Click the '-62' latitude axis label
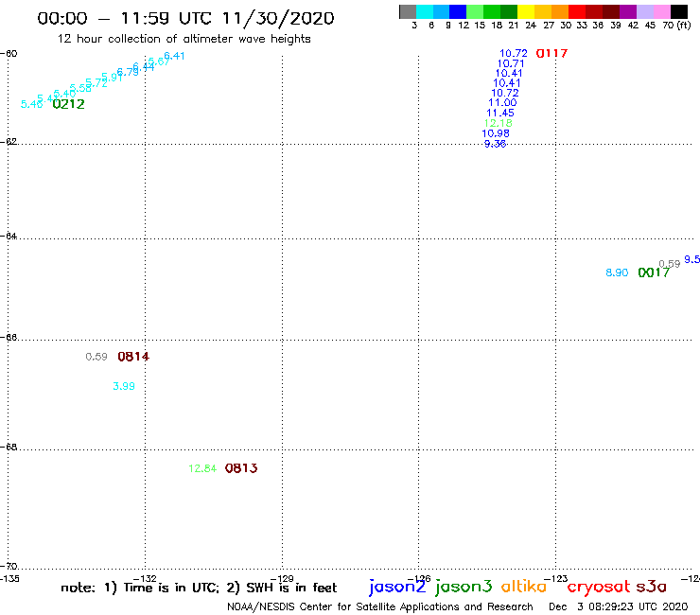The image size is (700, 615). [x=9, y=142]
